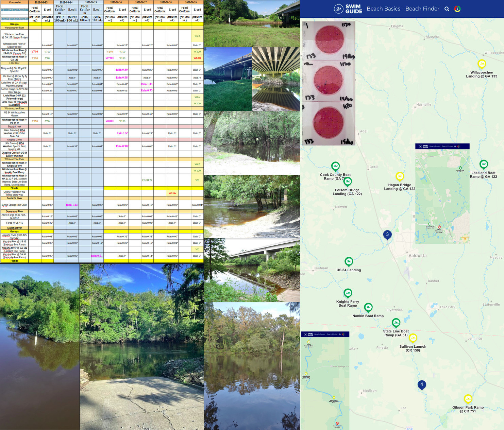Select Folsom Bridge Landing map marker

pos(348,182)
